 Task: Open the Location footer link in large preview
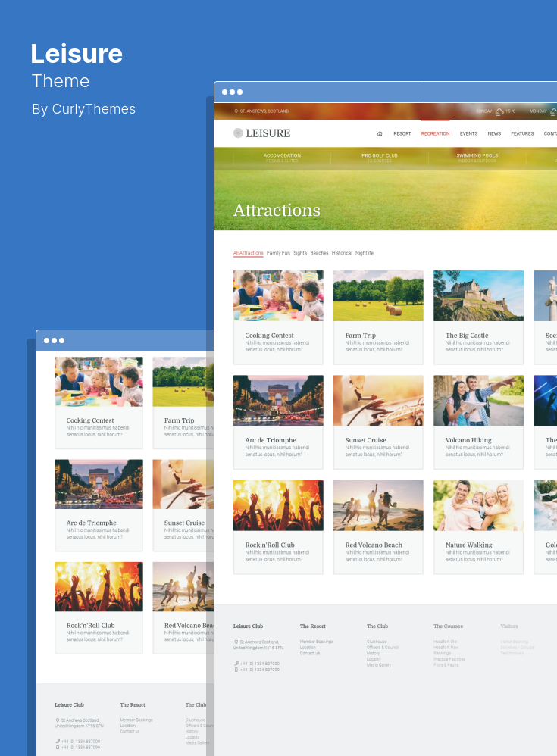[x=308, y=648]
